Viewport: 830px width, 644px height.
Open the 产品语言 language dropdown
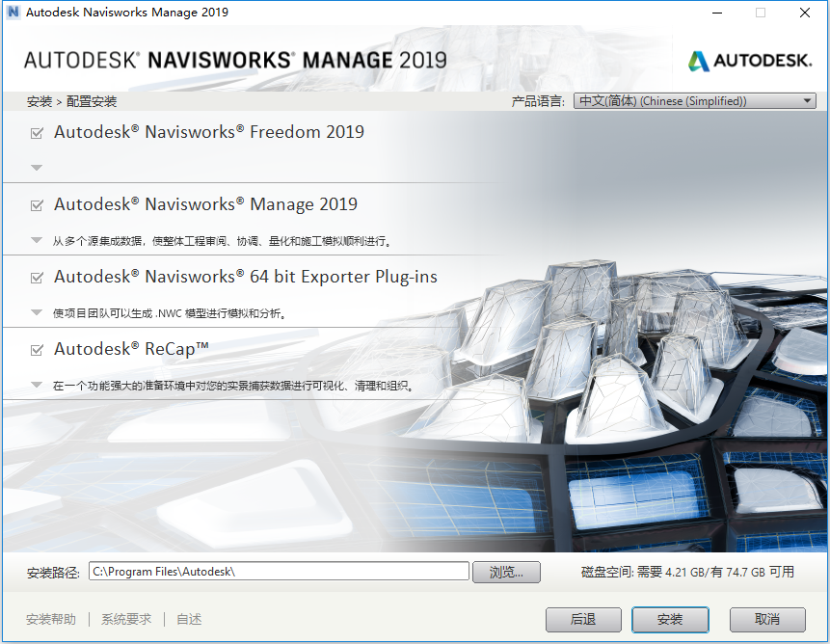[694, 100]
